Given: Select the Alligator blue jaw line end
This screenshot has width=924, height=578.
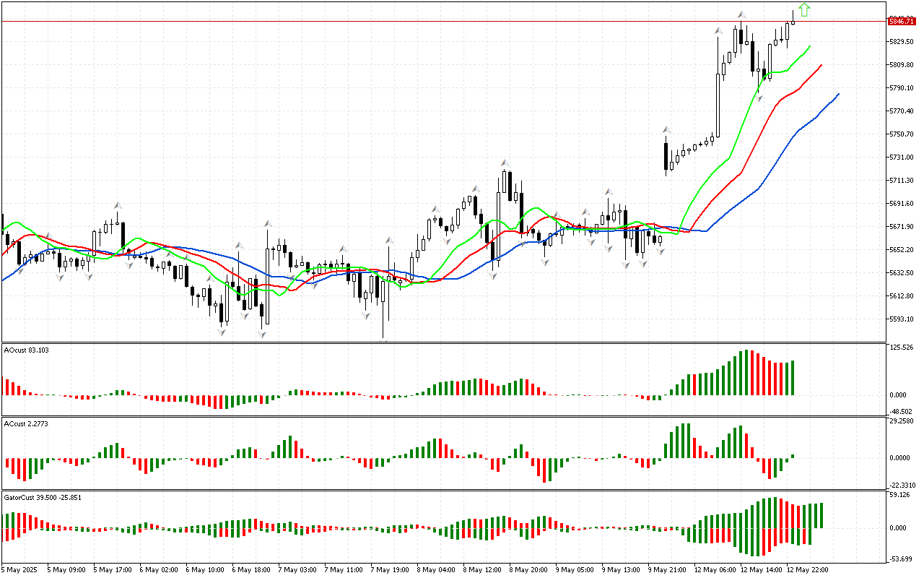Looking at the screenshot, I should (x=837, y=94).
